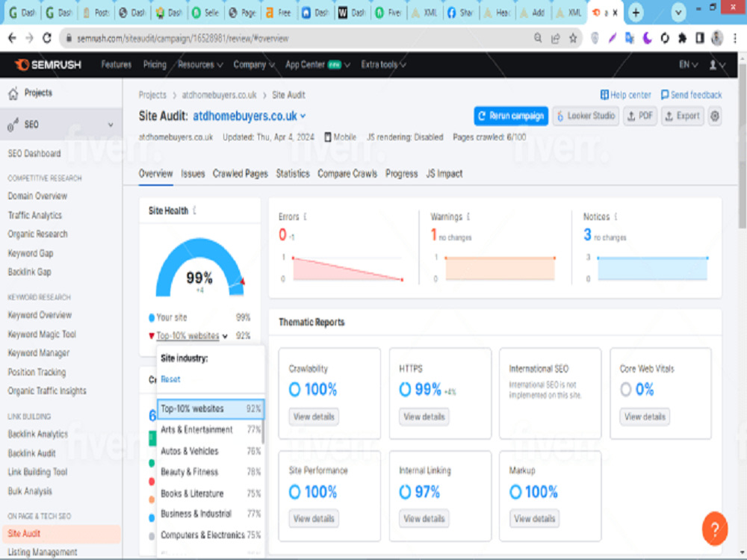Choose Books & Literature industry
The height and width of the screenshot is (560, 747).
[x=210, y=494]
